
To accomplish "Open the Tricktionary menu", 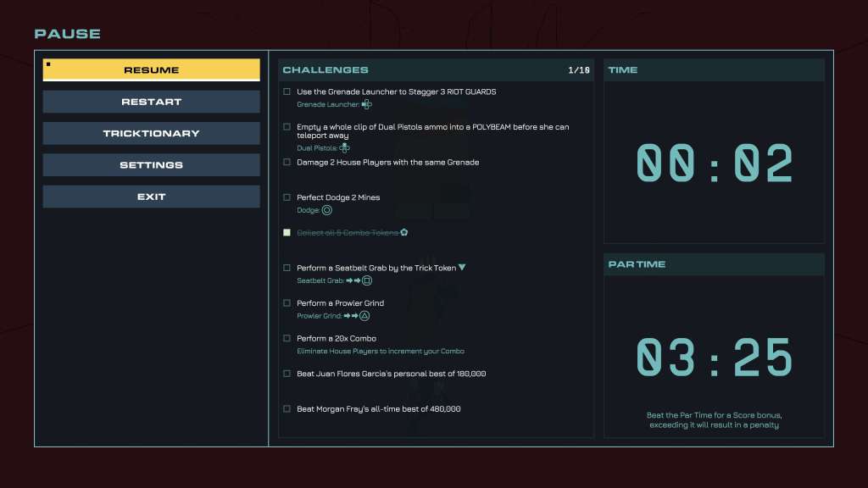I will click(x=151, y=133).
